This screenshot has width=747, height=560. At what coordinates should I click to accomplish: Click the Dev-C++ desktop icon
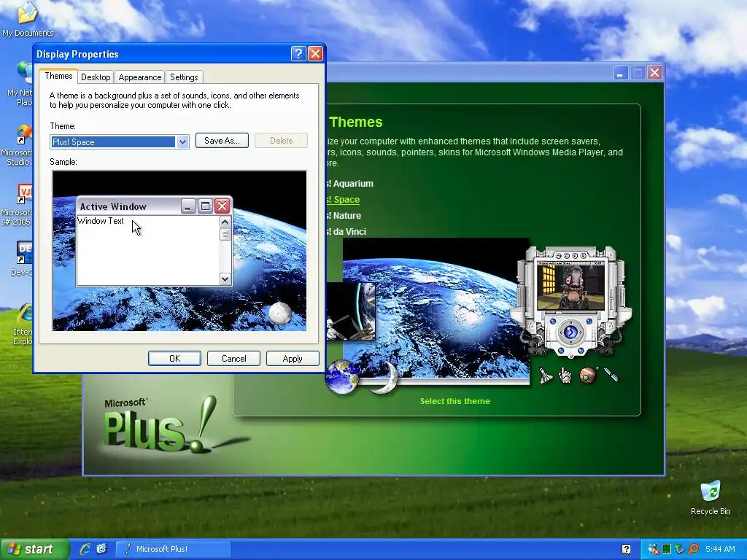pos(22,260)
